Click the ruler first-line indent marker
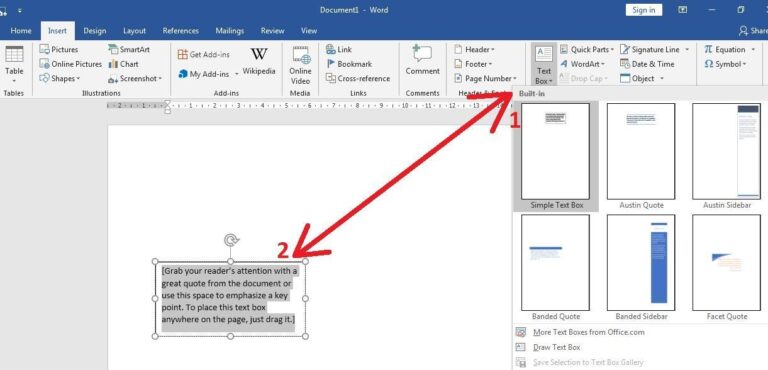The width and height of the screenshot is (768, 370). click(x=168, y=103)
